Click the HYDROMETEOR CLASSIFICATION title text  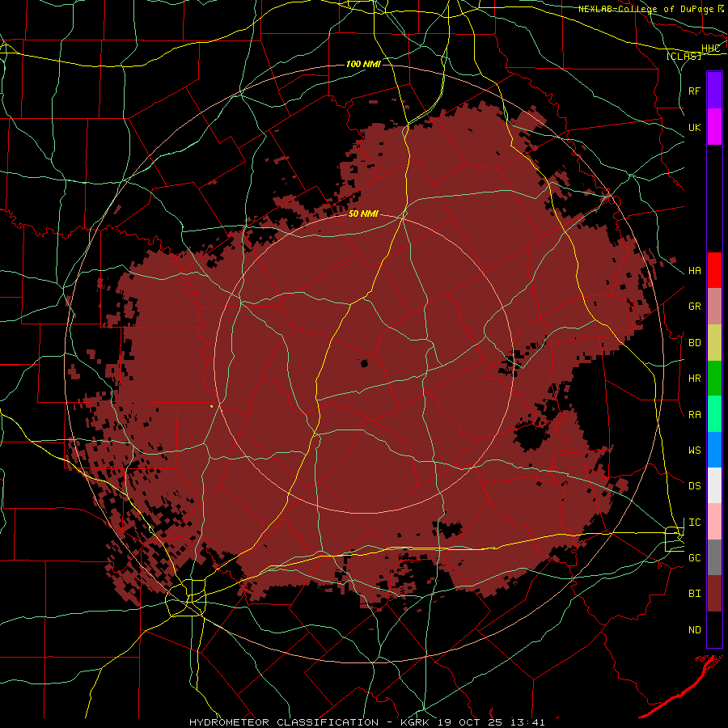(x=284, y=722)
